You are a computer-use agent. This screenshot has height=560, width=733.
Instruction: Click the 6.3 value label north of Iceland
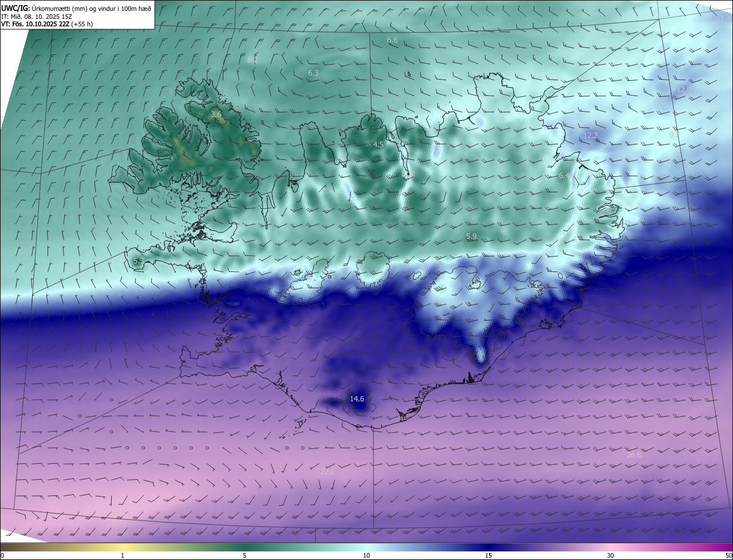point(313,73)
